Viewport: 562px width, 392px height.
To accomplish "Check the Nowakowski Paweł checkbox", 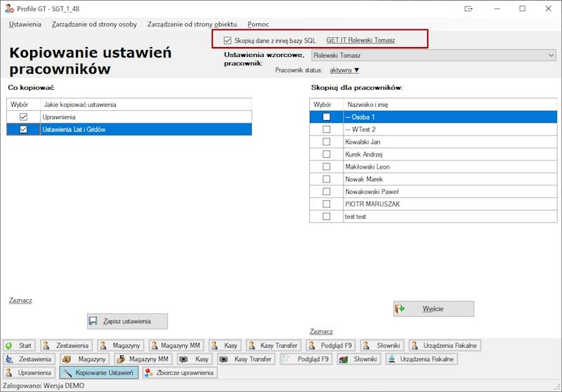I will pyautogui.click(x=326, y=191).
